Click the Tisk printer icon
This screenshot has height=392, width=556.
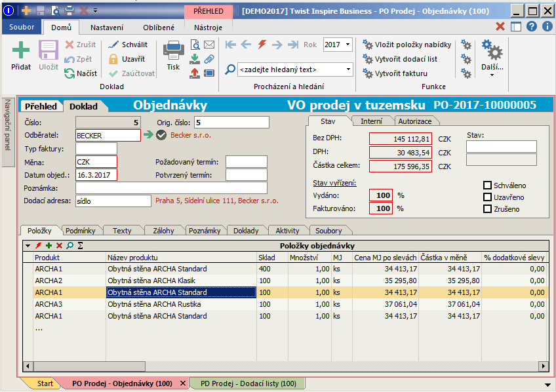coord(173,52)
